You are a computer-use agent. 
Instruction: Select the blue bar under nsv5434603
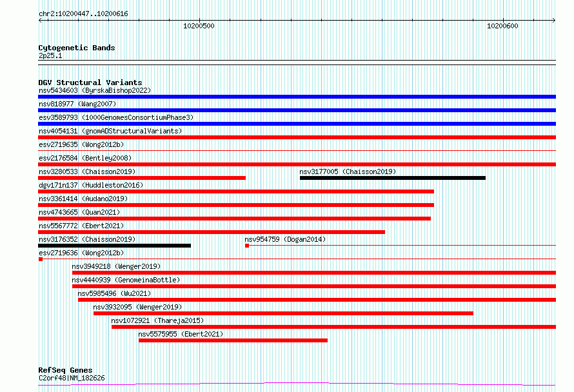tap(297, 97)
